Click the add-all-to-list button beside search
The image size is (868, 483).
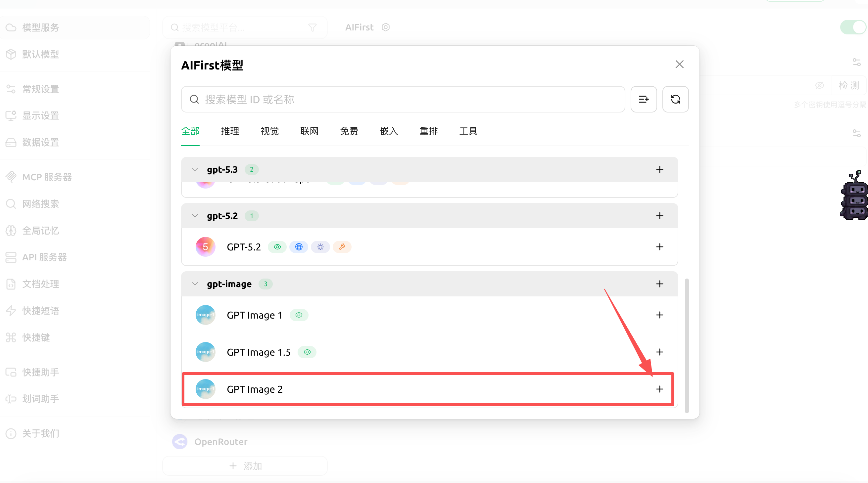coord(644,99)
